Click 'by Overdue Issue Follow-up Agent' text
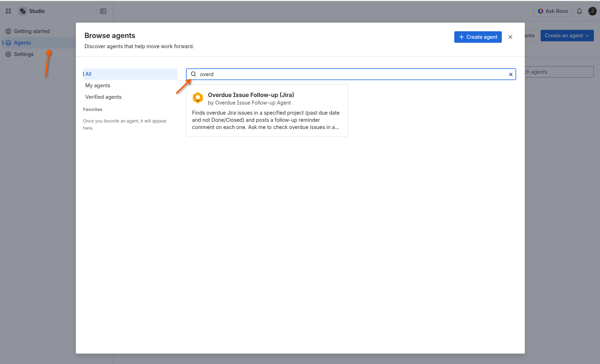 [x=249, y=103]
